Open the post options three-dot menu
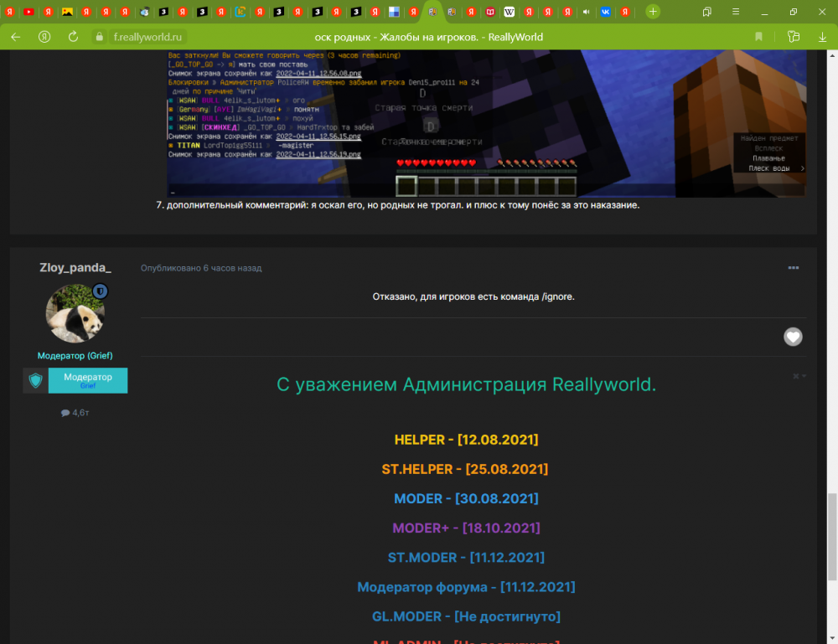This screenshot has width=838, height=644. 793,267
